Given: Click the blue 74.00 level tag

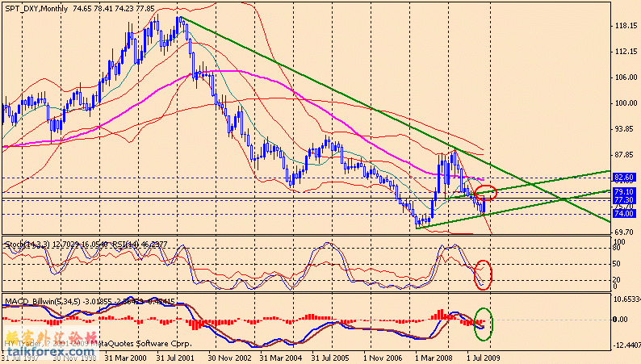Looking at the screenshot, I should (624, 214).
